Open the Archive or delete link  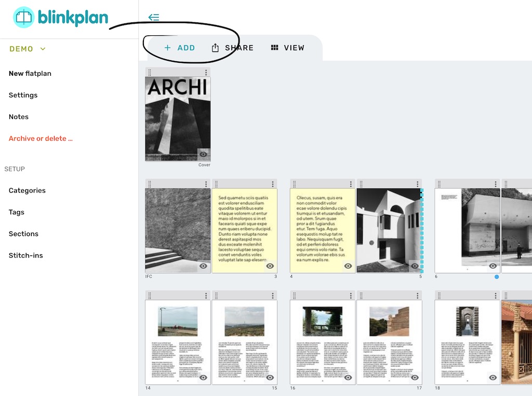coord(39,138)
